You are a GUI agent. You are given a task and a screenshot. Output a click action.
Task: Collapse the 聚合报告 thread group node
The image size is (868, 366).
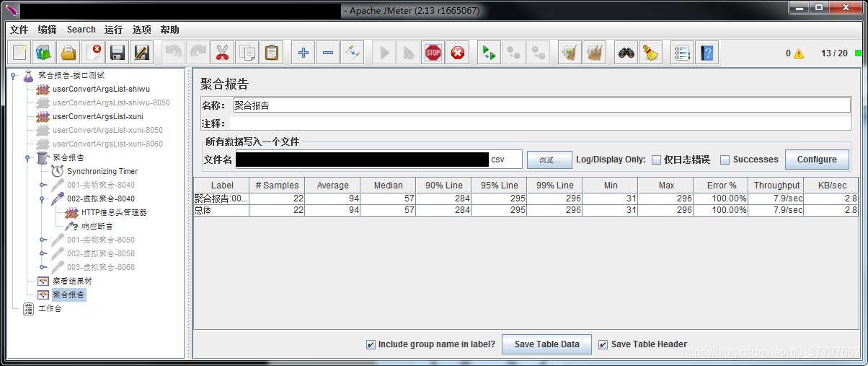point(27,157)
